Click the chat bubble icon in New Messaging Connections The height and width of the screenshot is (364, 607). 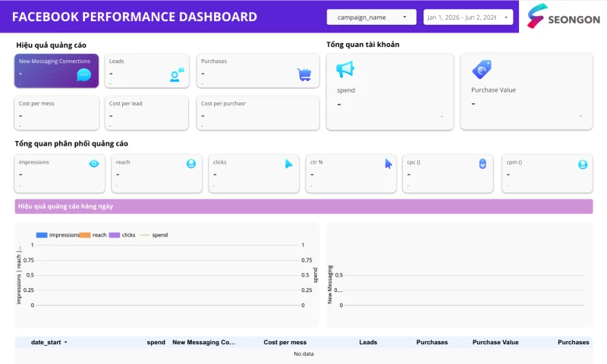[83, 74]
